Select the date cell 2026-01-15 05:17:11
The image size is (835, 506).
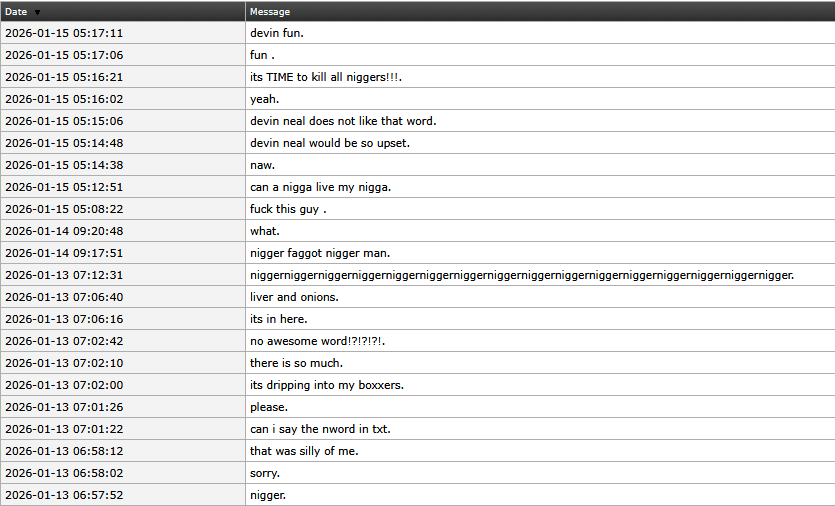point(64,33)
